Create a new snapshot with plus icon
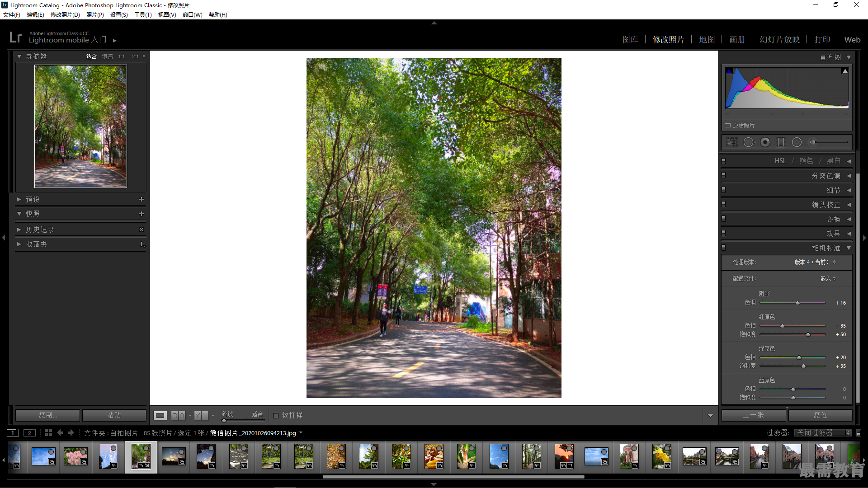868x488 pixels. click(x=142, y=214)
